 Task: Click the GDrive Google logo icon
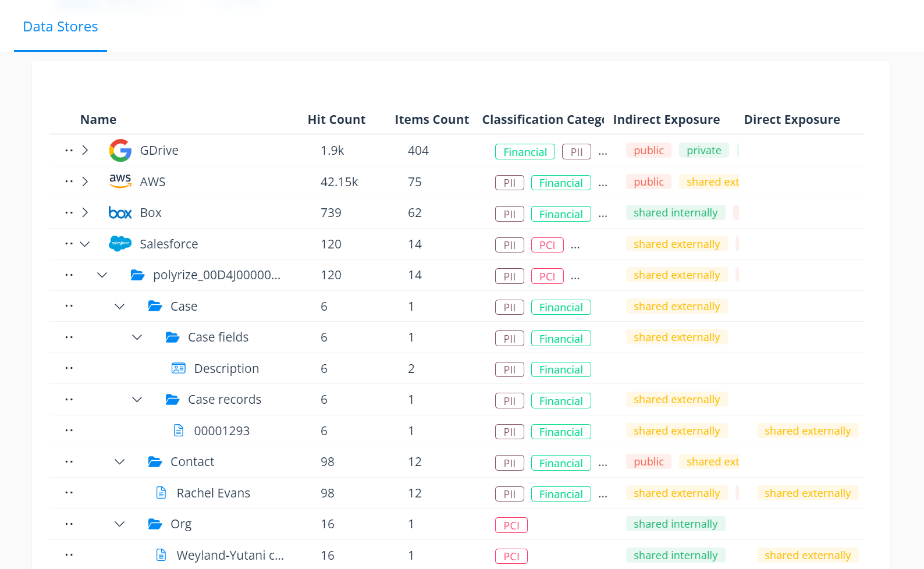(x=120, y=150)
